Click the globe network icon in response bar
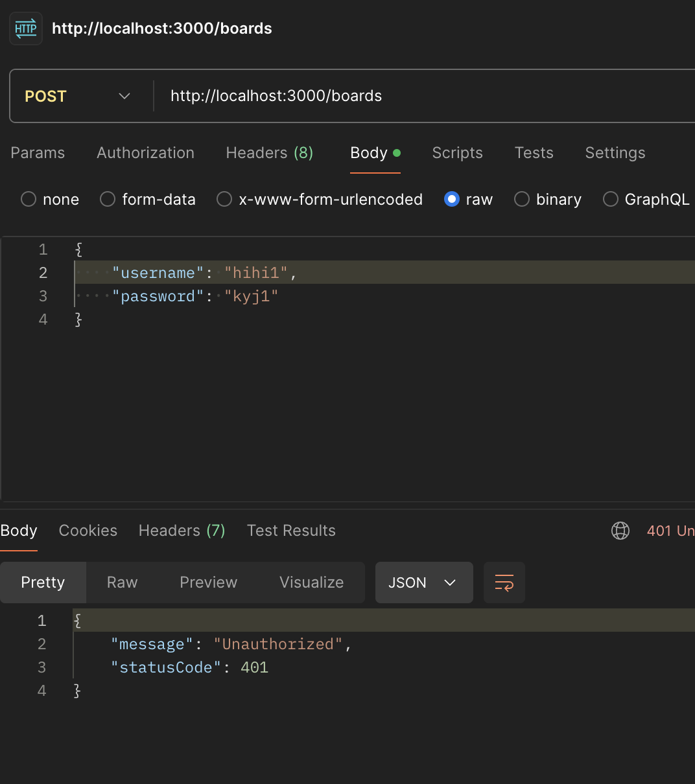The width and height of the screenshot is (695, 784). pos(620,531)
